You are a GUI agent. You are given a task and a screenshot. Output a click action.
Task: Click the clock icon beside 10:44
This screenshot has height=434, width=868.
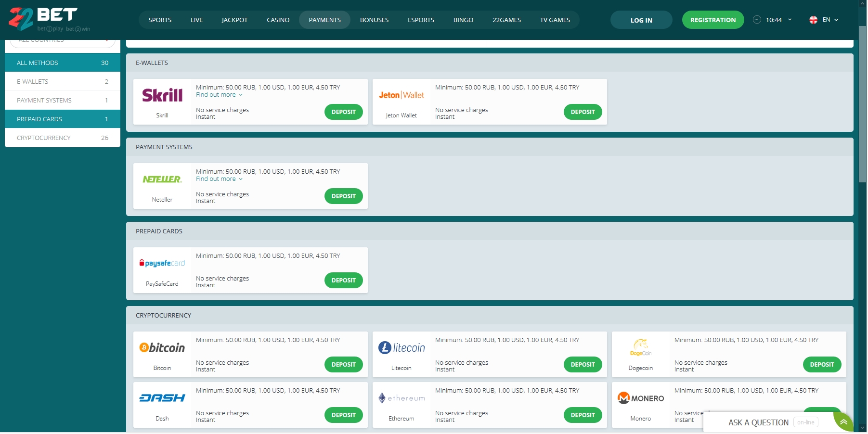(x=757, y=20)
